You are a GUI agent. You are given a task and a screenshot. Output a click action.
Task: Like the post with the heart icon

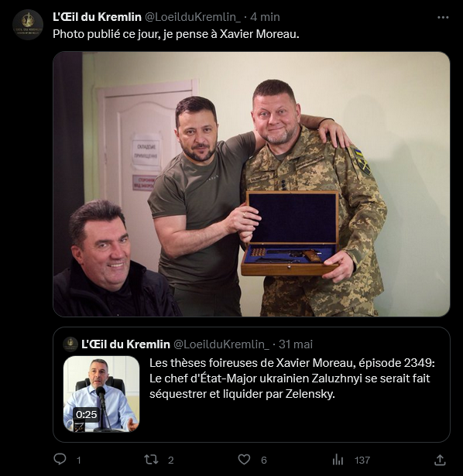244,460
